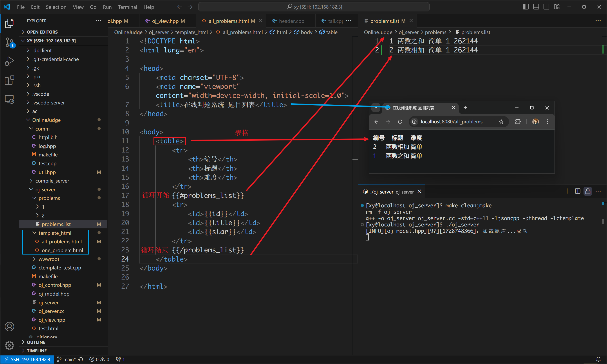
Task: Open Run and Debug view
Action: (x=9, y=61)
